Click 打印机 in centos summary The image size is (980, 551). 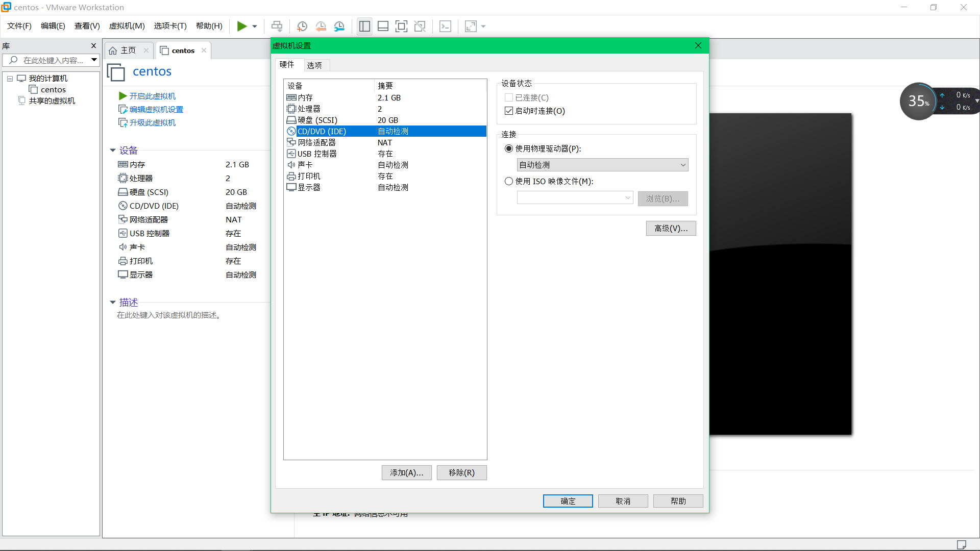point(141,261)
